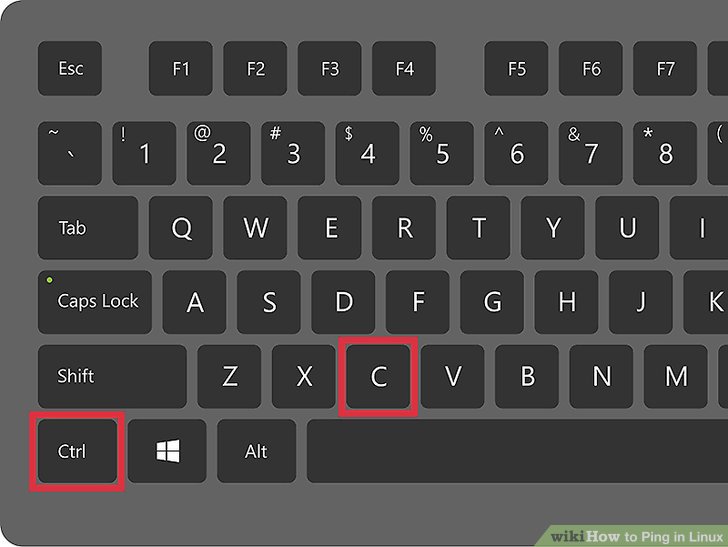Click the tilde backtick key
Image resolution: width=728 pixels, height=547 pixels.
[70, 153]
